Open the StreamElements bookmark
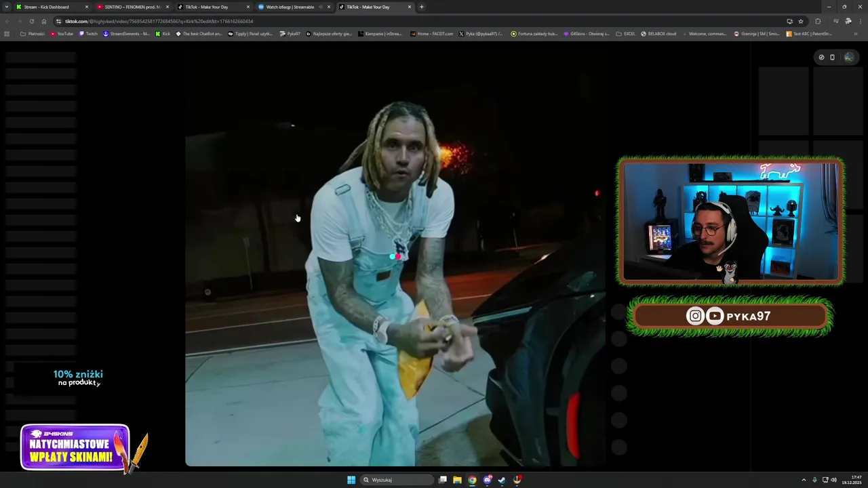 click(x=127, y=33)
